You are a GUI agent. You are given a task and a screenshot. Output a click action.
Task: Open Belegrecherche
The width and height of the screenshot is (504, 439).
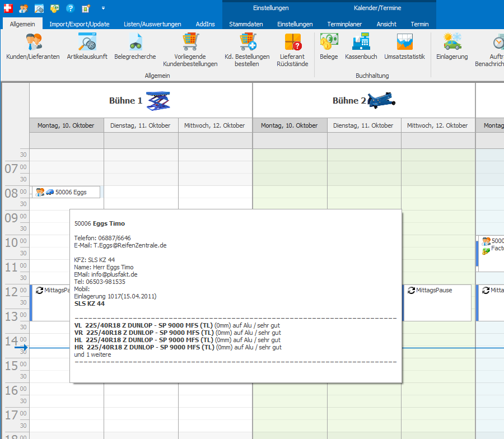coord(135,46)
